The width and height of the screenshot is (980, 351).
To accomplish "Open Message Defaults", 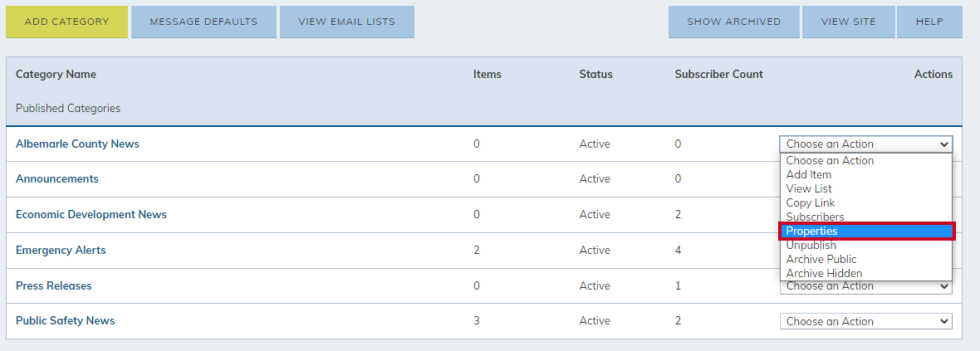I will pos(203,22).
